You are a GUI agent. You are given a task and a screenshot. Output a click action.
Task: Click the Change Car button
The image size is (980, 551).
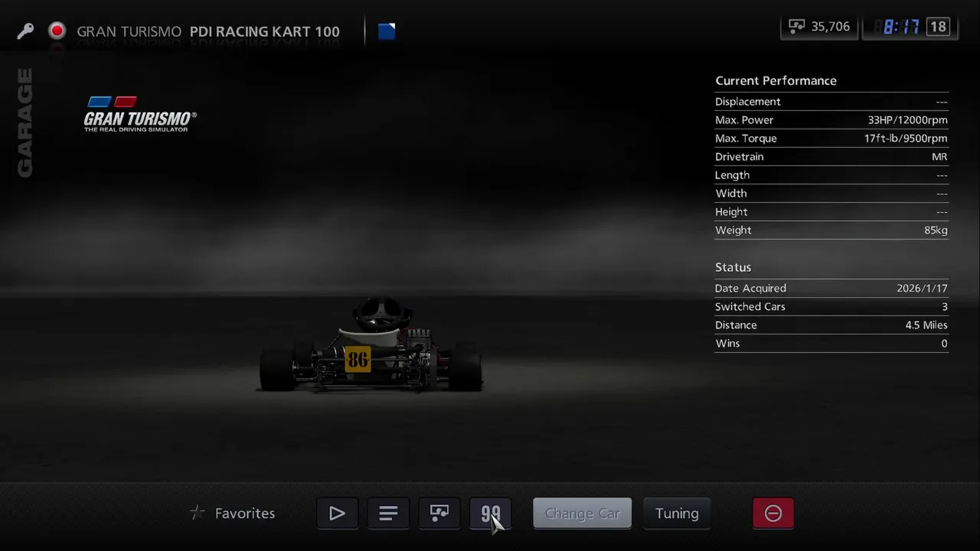583,514
